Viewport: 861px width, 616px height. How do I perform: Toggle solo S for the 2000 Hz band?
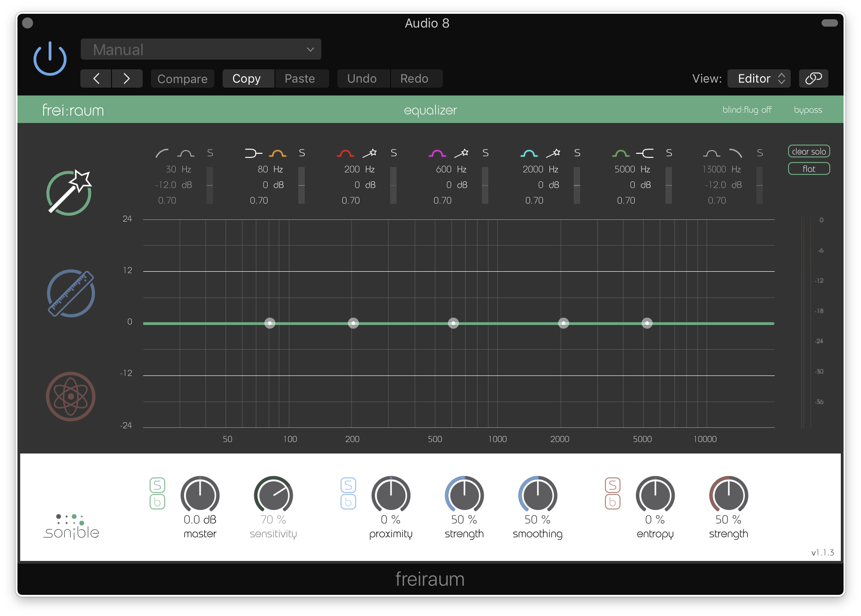coord(577,153)
